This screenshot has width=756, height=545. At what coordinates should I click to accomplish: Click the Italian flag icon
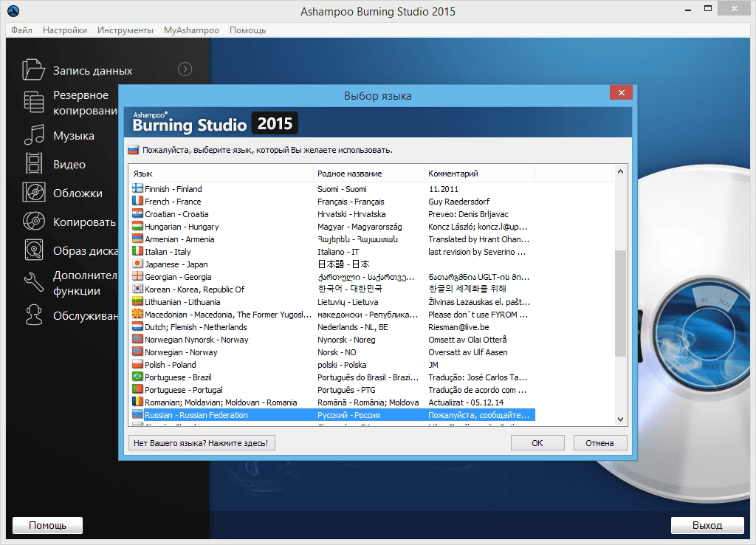tap(138, 251)
